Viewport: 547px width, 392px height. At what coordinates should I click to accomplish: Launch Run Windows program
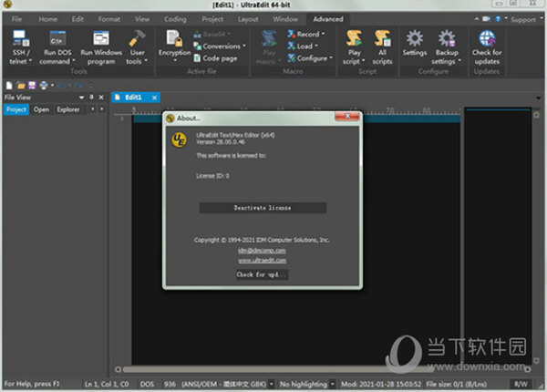coord(101,47)
